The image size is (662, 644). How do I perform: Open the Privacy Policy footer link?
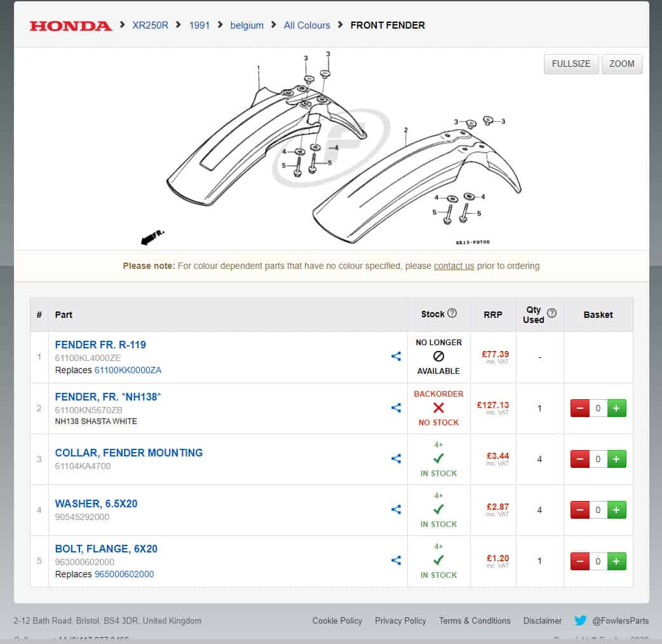(x=400, y=620)
